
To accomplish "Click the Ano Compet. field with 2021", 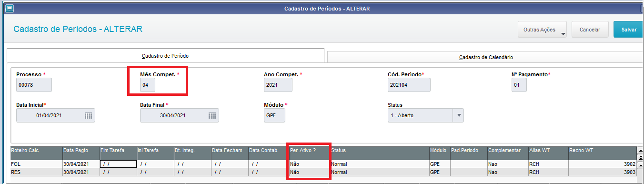I will click(278, 85).
